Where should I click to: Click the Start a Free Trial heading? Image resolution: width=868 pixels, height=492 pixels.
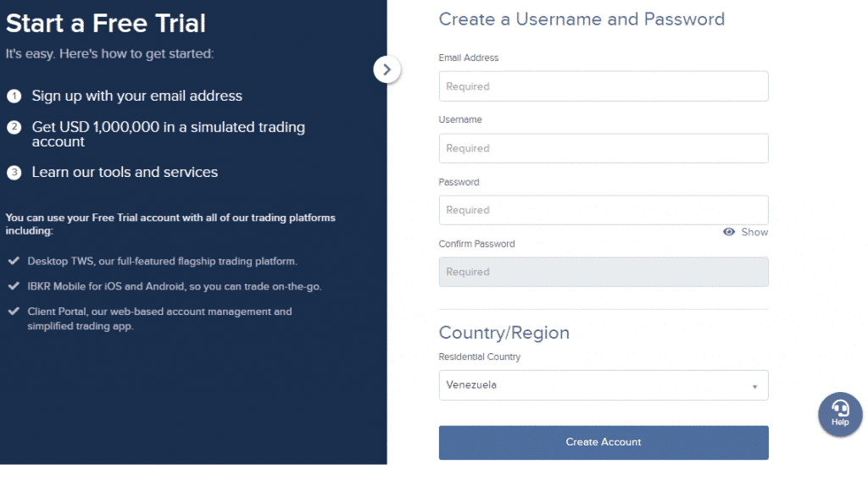pos(106,23)
